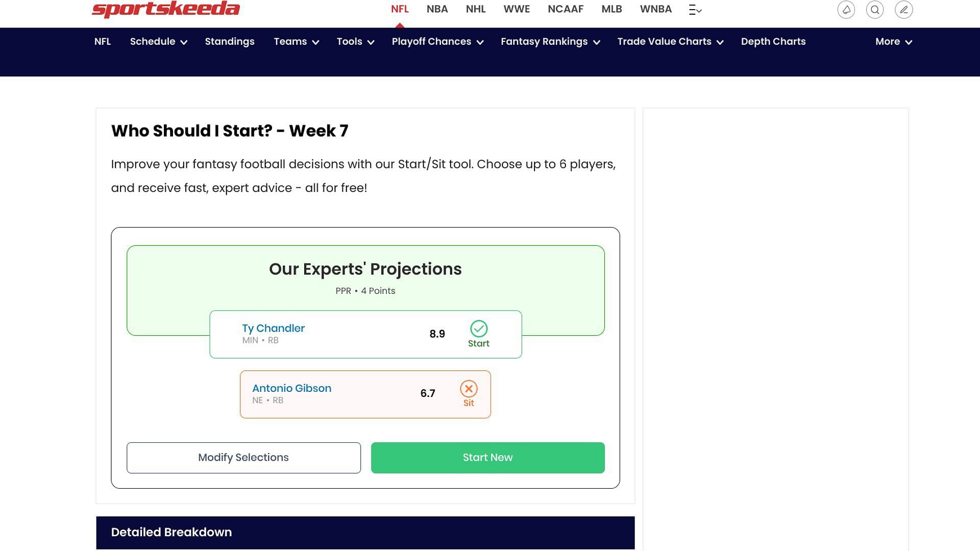Image resolution: width=980 pixels, height=551 pixels.
Task: Enable PPR 4 Points scoring setting
Action: pyautogui.click(x=365, y=291)
